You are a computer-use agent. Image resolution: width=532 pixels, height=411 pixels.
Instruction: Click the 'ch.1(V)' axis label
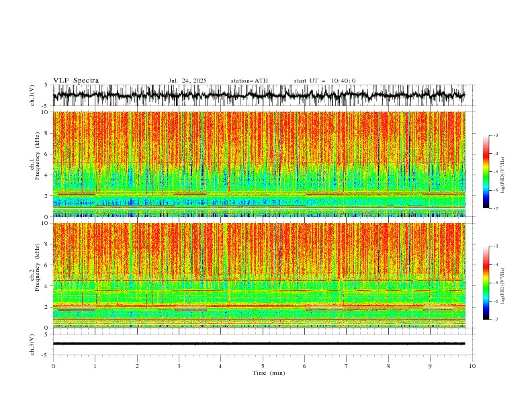(x=32, y=95)
